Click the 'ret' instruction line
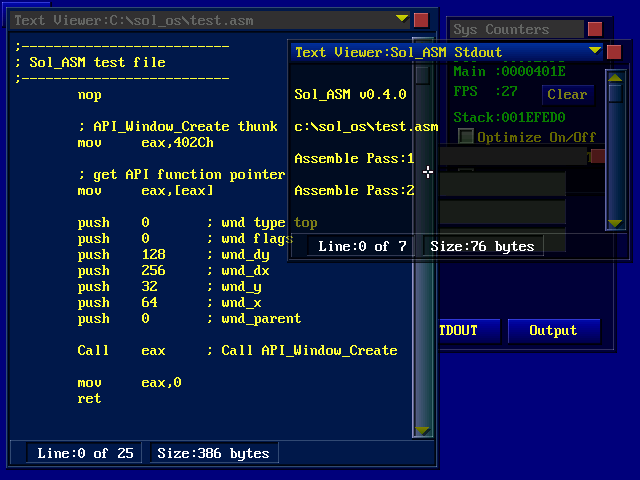640x480 pixels. (x=89, y=399)
